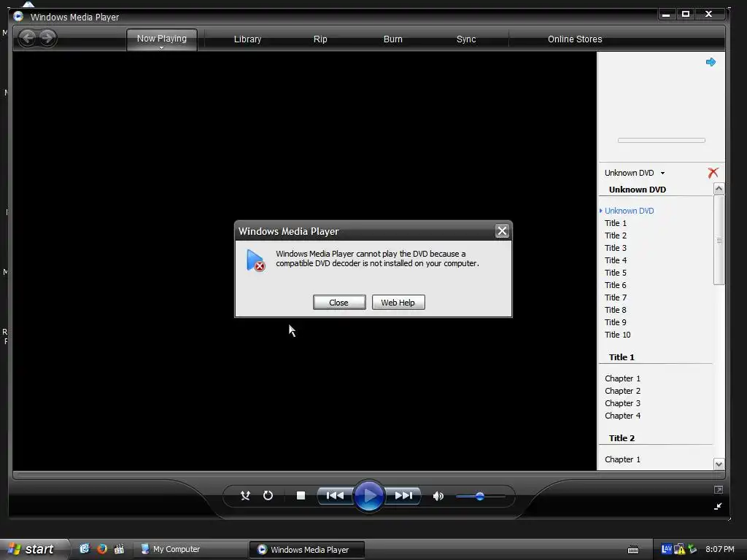Viewport: 747px width, 560px height.
Task: Switch to the Sync tab
Action: pyautogui.click(x=466, y=39)
